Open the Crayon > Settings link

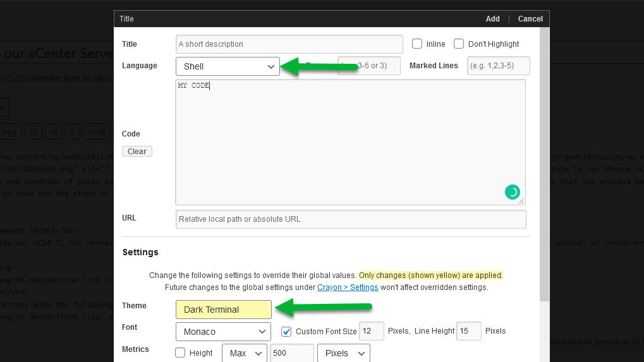348,287
